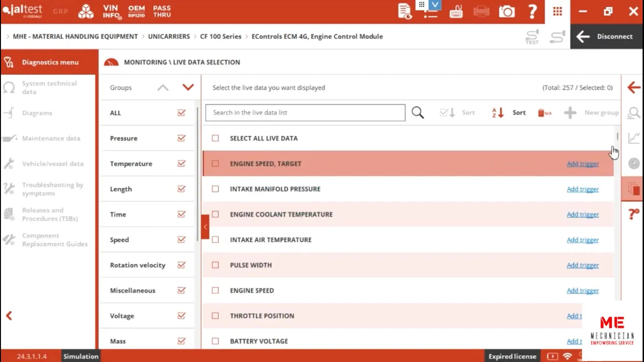Click the monitoring gauge icon in header
This screenshot has width=644, height=362.
point(111,62)
